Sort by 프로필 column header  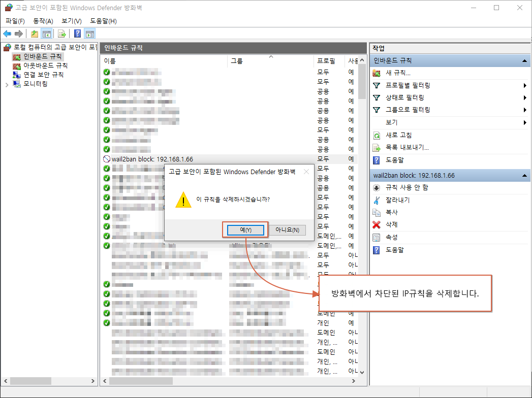(x=329, y=61)
